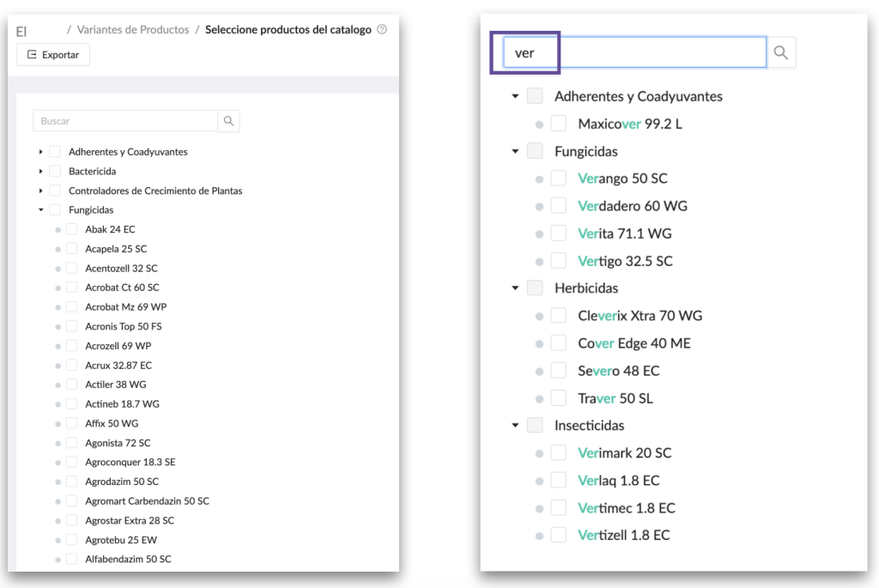Image resolution: width=879 pixels, height=588 pixels.
Task: Expand the Bactericida category
Action: click(x=41, y=172)
